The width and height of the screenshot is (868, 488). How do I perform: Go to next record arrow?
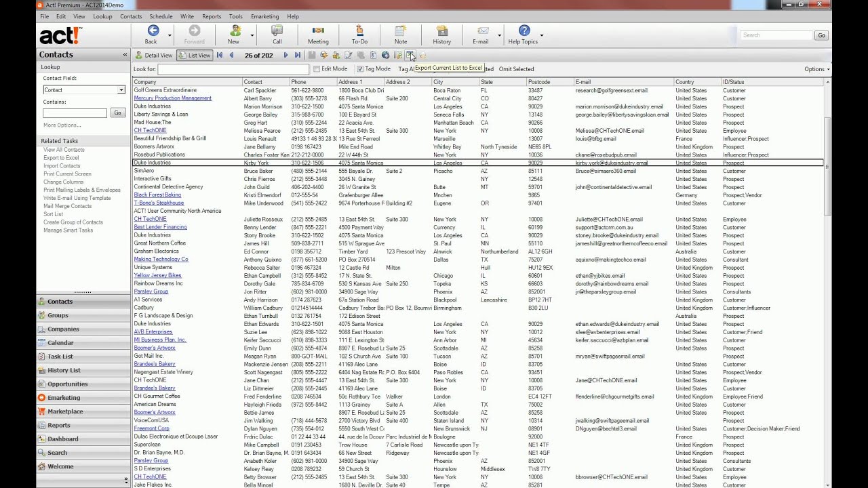285,55
